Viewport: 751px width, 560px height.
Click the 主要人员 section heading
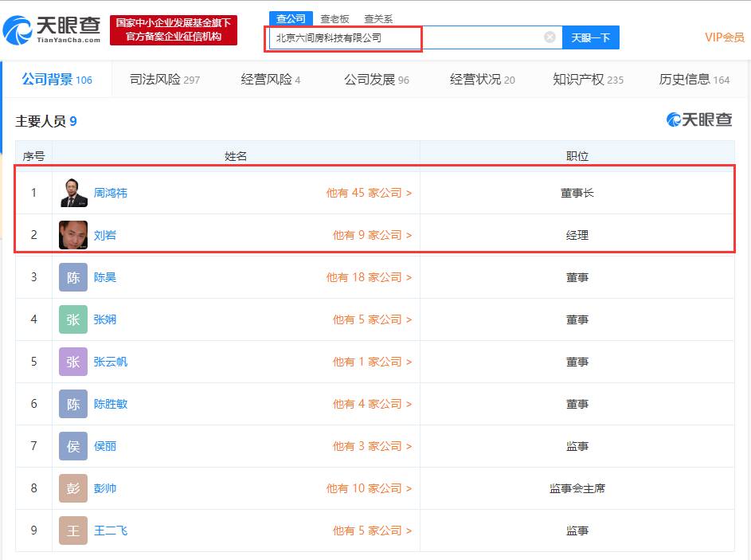click(46, 121)
